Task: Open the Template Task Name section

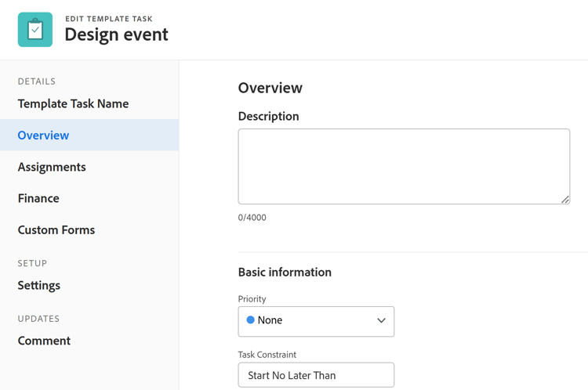Action: tap(73, 103)
